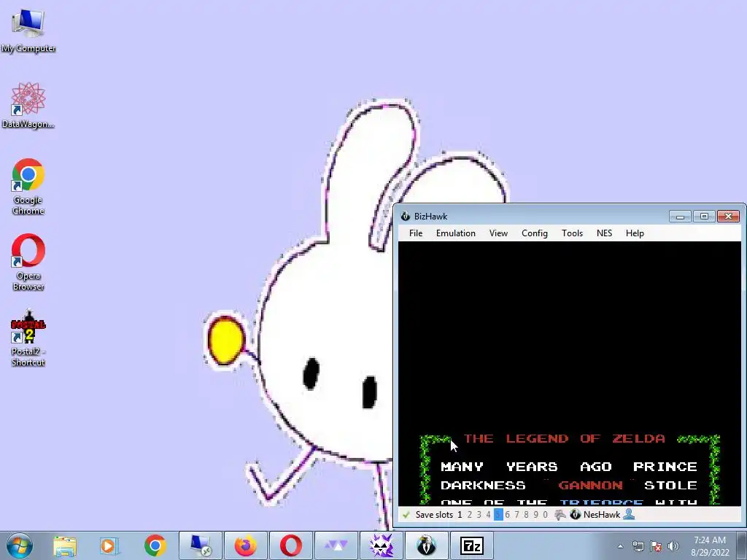This screenshot has width=747, height=560.
Task: Select save slot 3
Action: 479,515
